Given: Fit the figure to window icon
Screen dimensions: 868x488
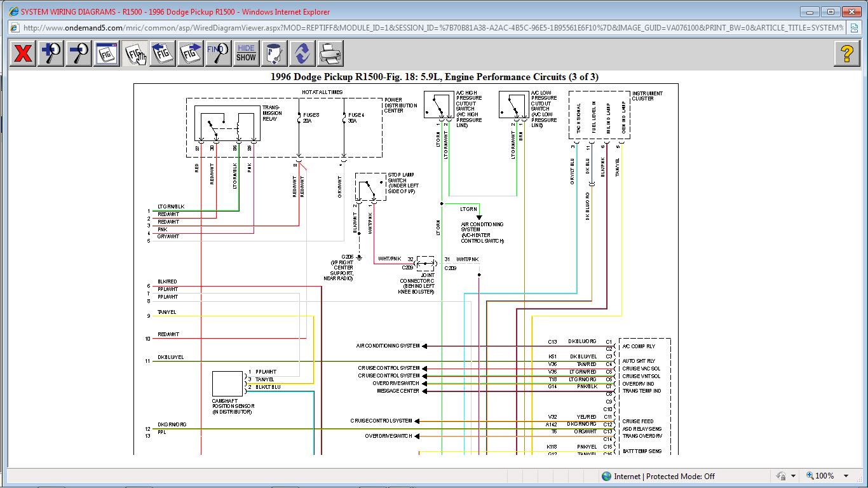Looking at the screenshot, I should (x=107, y=53).
